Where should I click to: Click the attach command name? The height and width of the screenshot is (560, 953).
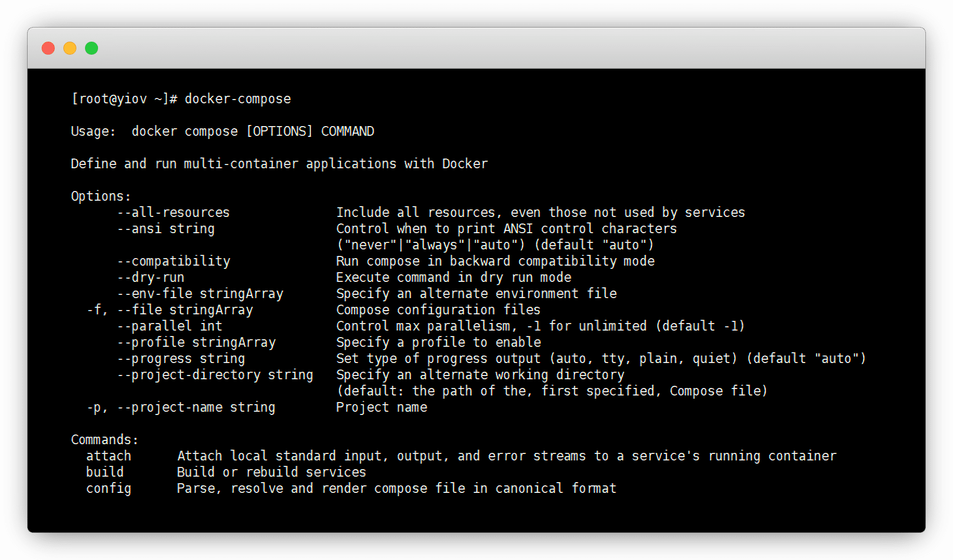click(x=108, y=456)
